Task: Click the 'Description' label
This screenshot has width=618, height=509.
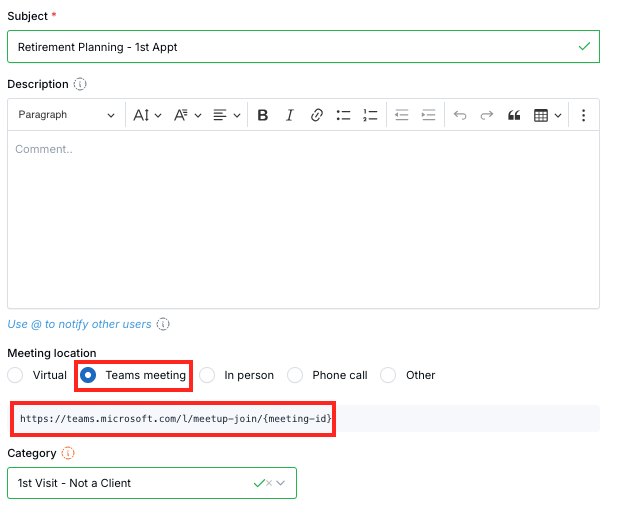Action: [38, 84]
